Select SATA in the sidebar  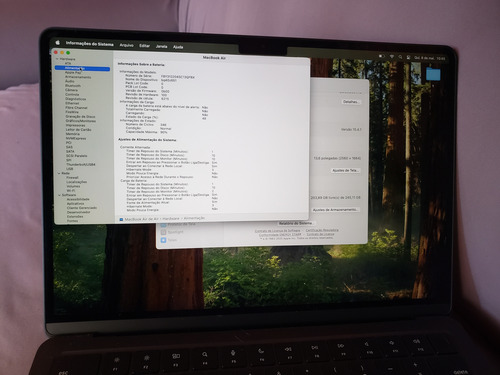point(70,151)
